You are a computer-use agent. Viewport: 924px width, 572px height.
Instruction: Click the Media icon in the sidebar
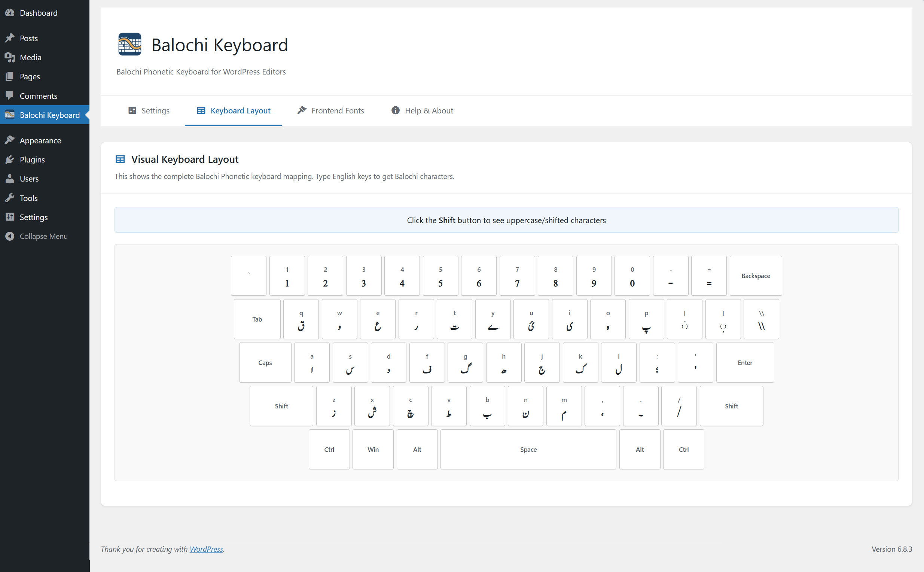pyautogui.click(x=10, y=58)
